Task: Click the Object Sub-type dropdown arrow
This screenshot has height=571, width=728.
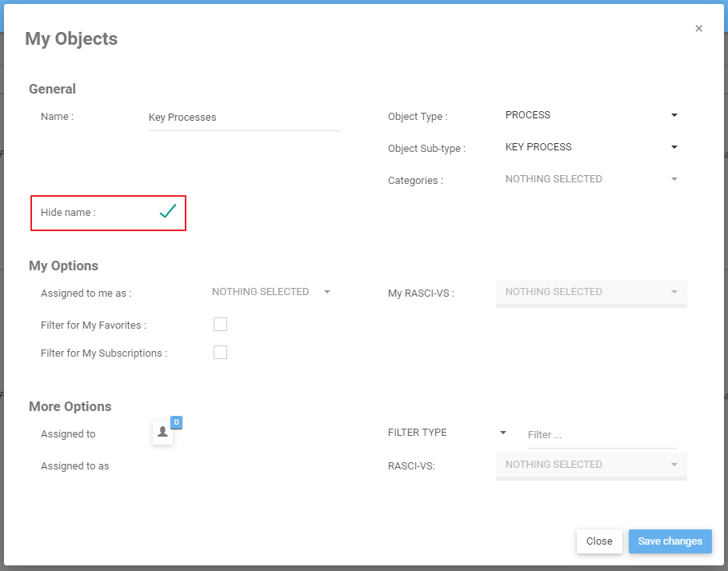Action: [674, 147]
